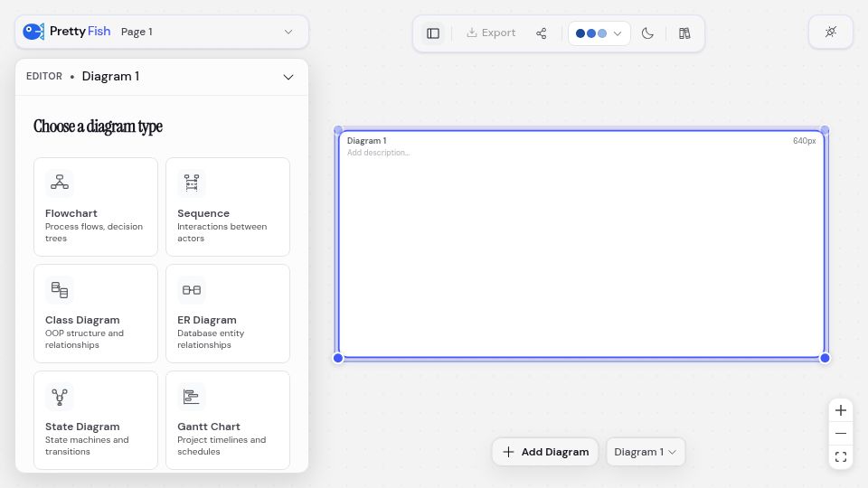Zoom out with the minus icon
The image size is (868, 488).
click(840, 433)
